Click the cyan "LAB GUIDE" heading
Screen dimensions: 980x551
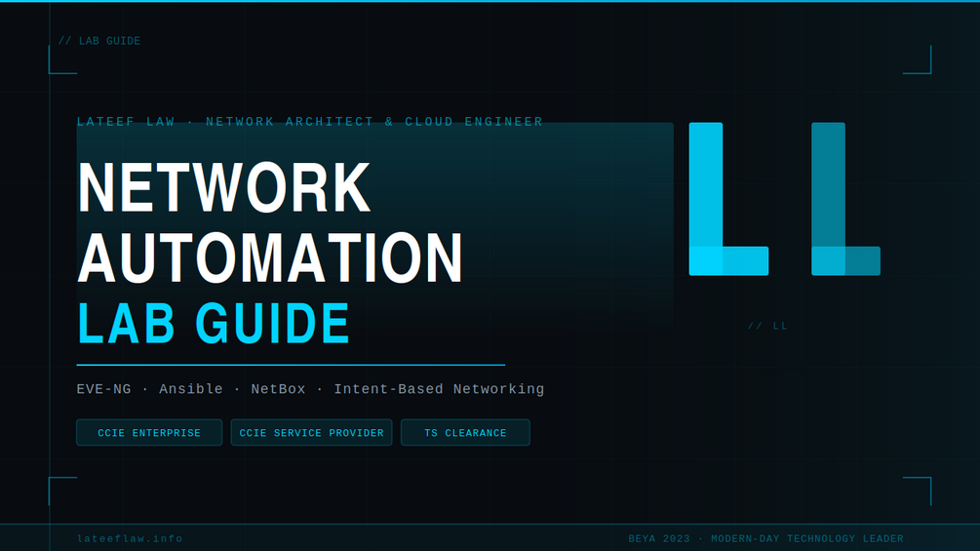pyautogui.click(x=214, y=323)
